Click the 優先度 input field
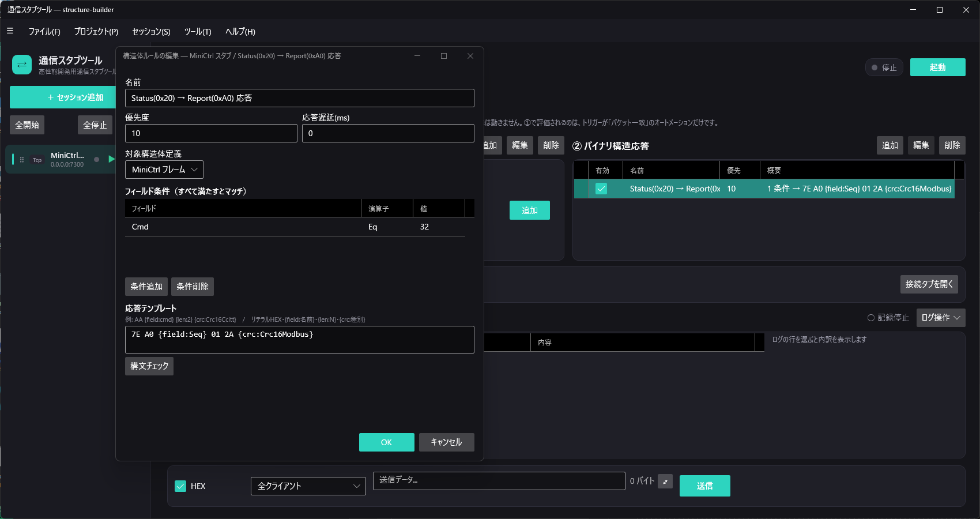Viewport: 980px width, 519px height. click(211, 133)
